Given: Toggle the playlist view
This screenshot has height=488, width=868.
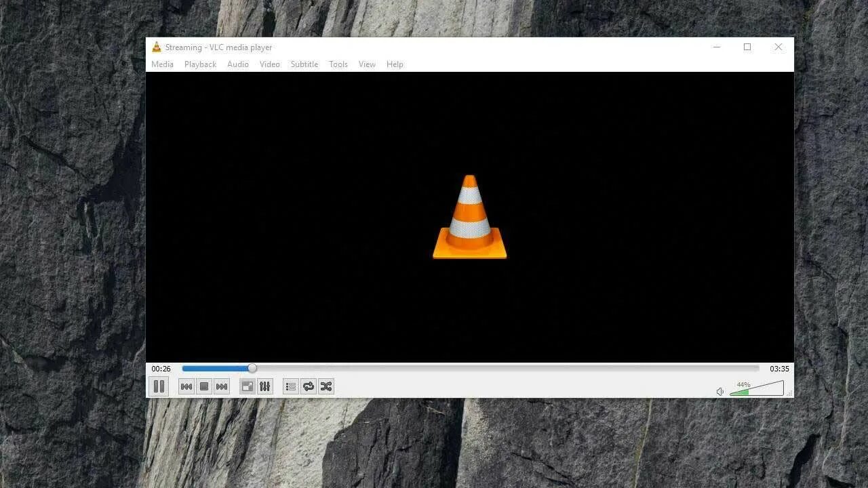Looking at the screenshot, I should [x=291, y=386].
